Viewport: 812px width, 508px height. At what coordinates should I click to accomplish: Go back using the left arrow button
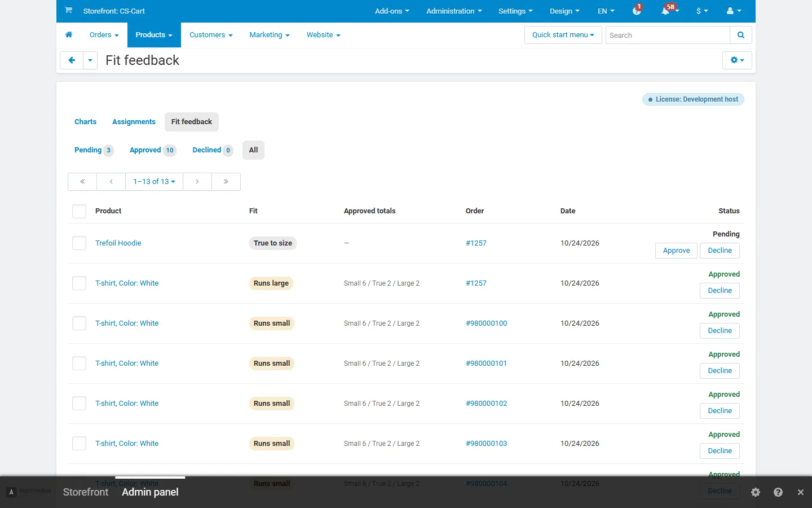[x=72, y=60]
